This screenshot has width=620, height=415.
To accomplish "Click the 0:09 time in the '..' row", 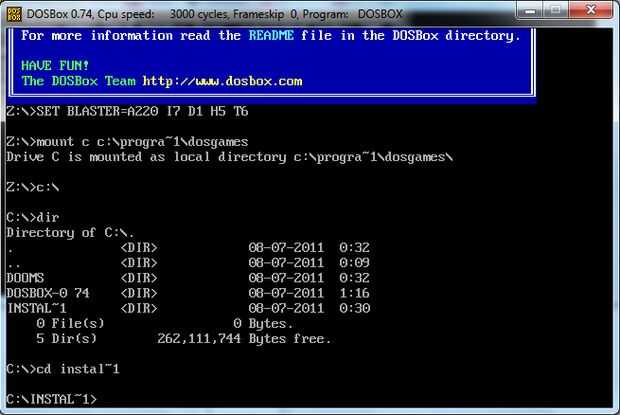I will (355, 263).
